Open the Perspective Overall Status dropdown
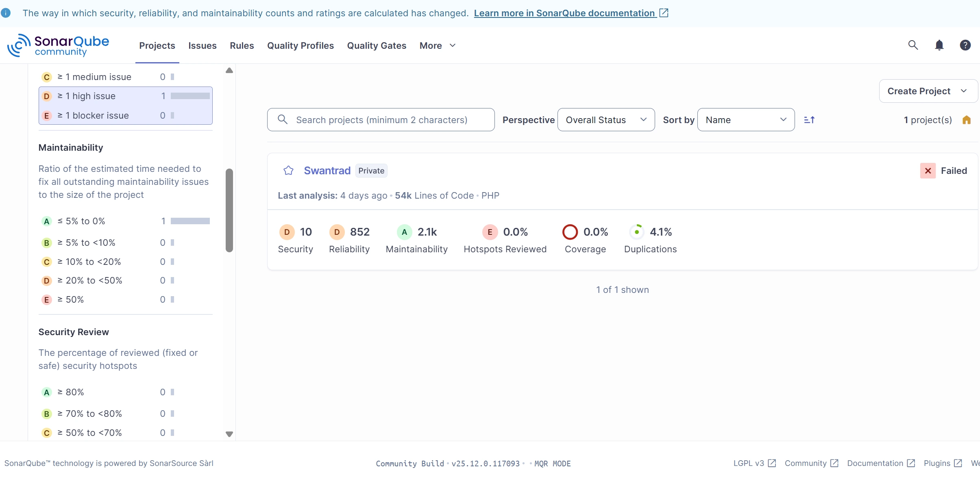This screenshot has height=483, width=980. [605, 119]
